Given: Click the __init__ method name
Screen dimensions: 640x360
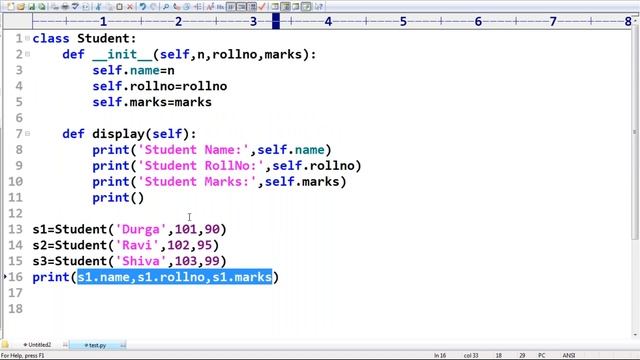Looking at the screenshot, I should point(122,54).
